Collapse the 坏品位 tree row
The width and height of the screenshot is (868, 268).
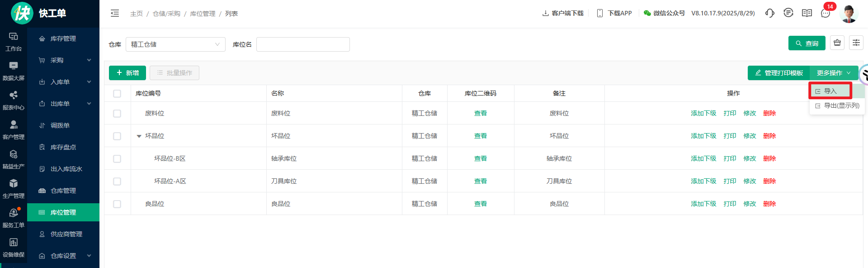point(139,136)
